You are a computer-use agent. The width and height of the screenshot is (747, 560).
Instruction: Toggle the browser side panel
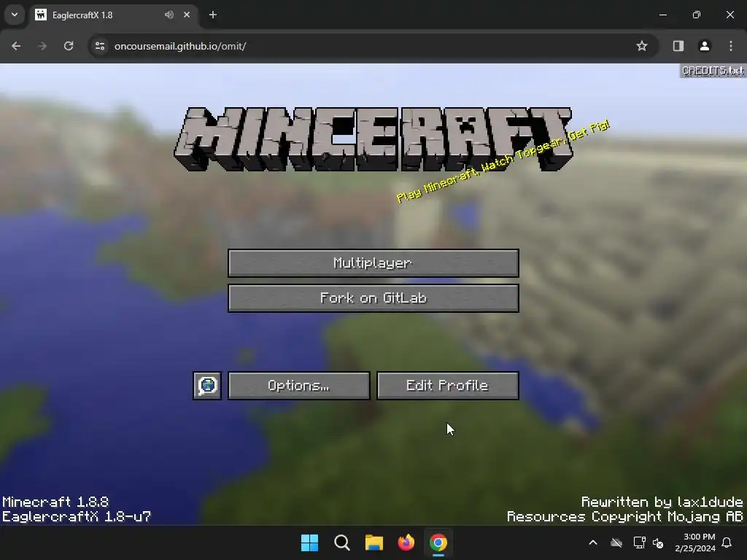tap(678, 46)
